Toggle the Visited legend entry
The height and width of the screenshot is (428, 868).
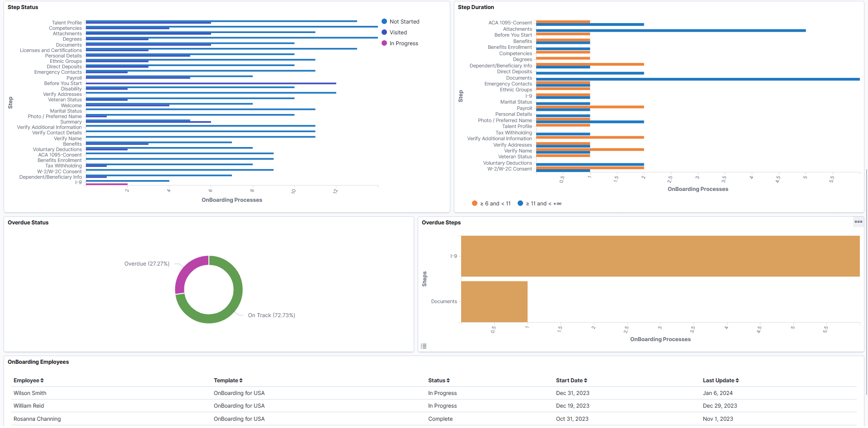tap(395, 32)
